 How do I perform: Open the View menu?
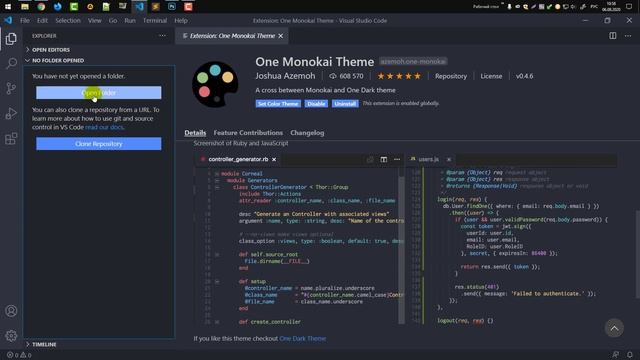[94, 20]
